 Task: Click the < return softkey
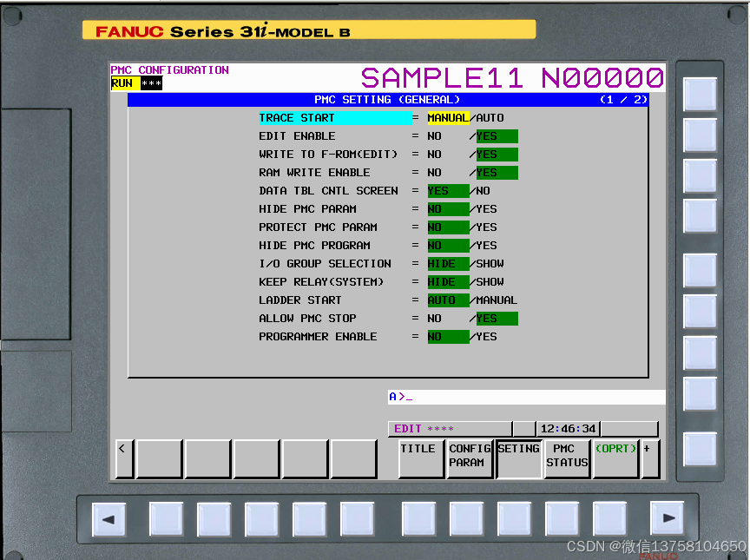coord(124,458)
